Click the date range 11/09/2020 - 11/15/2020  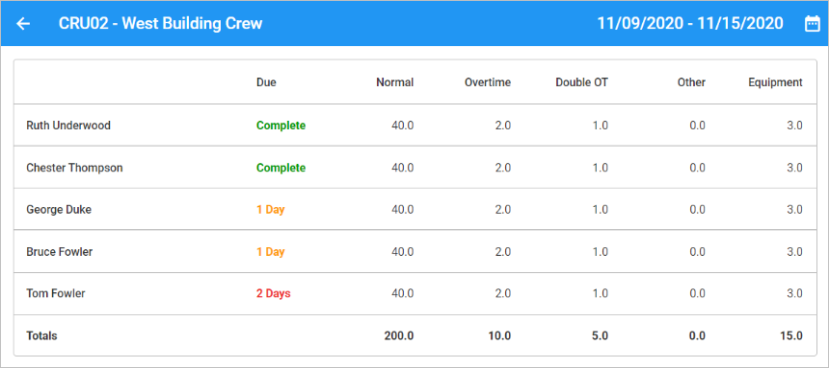pyautogui.click(x=690, y=24)
